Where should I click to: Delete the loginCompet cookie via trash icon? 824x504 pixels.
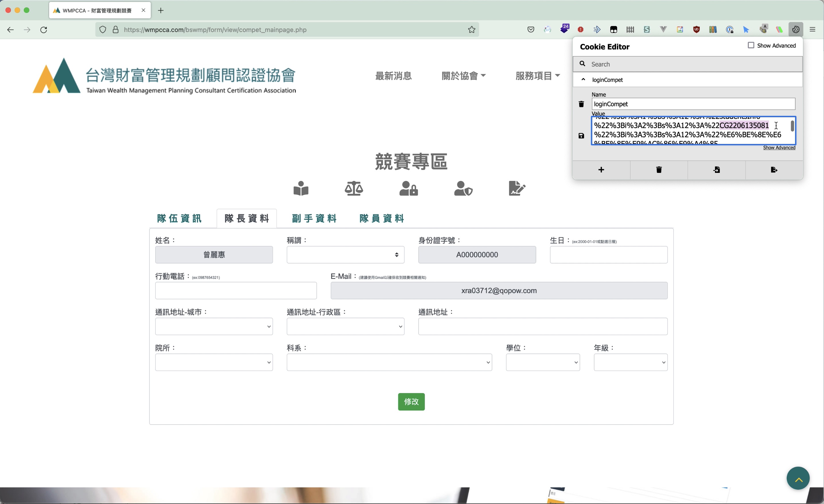(581, 104)
